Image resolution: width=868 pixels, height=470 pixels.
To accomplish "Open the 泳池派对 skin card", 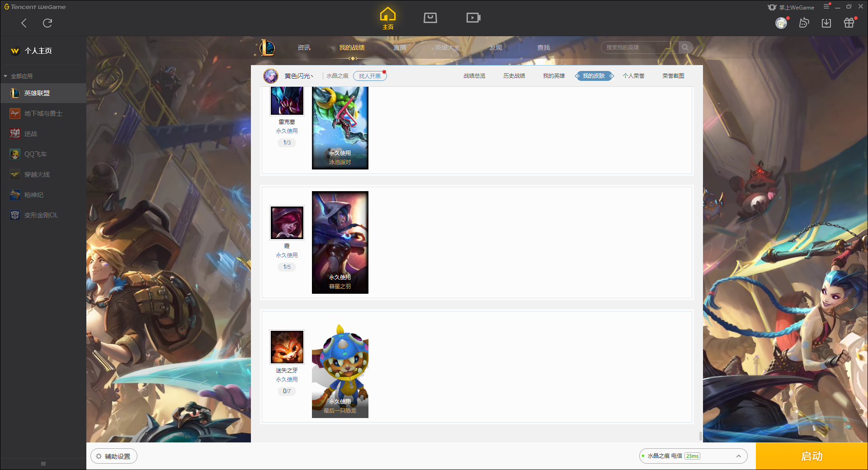I will pyautogui.click(x=340, y=128).
